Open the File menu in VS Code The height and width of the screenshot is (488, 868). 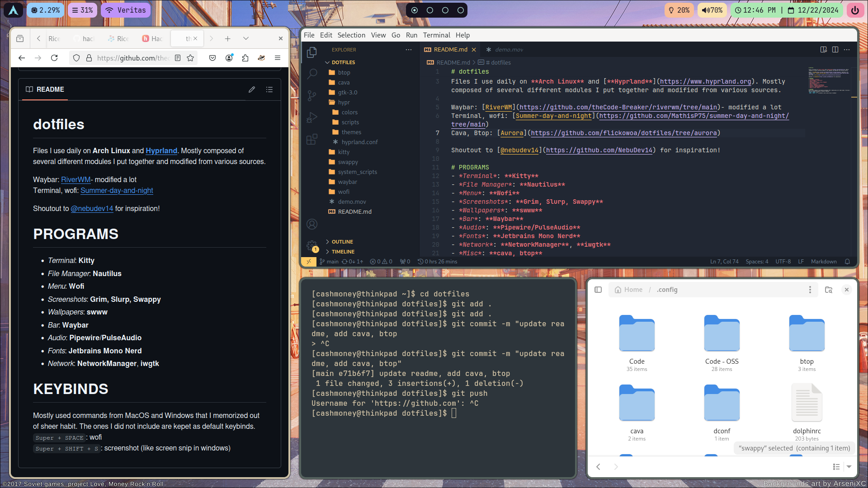(x=309, y=35)
